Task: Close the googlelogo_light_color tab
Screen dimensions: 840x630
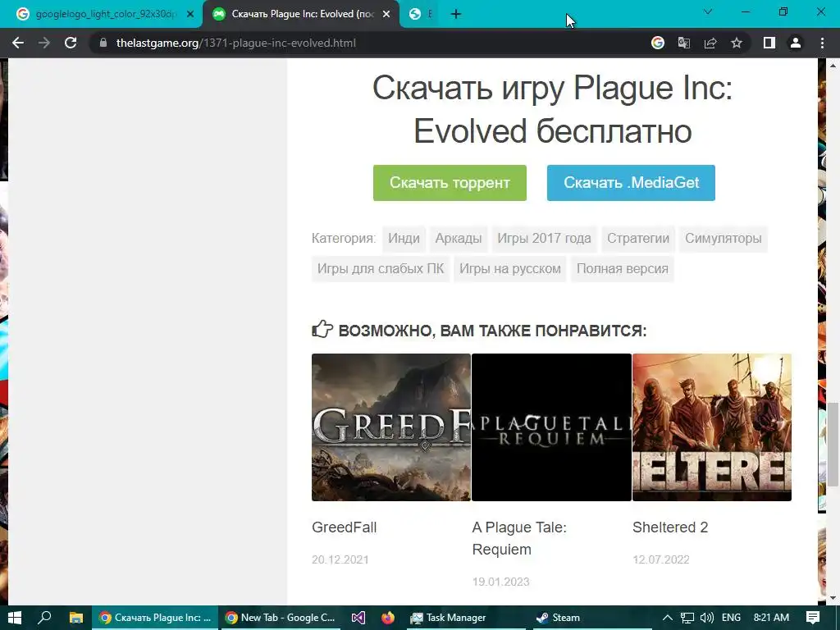Action: (190, 14)
